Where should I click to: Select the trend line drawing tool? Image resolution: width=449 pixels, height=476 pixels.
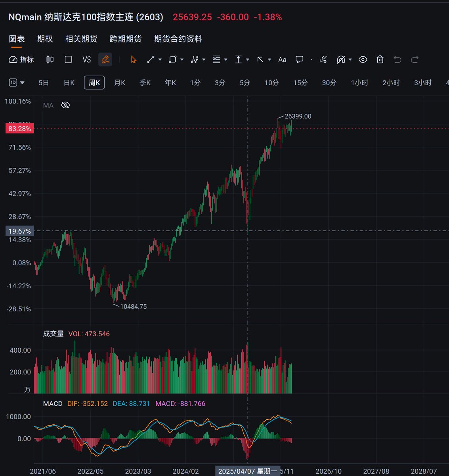[151, 59]
